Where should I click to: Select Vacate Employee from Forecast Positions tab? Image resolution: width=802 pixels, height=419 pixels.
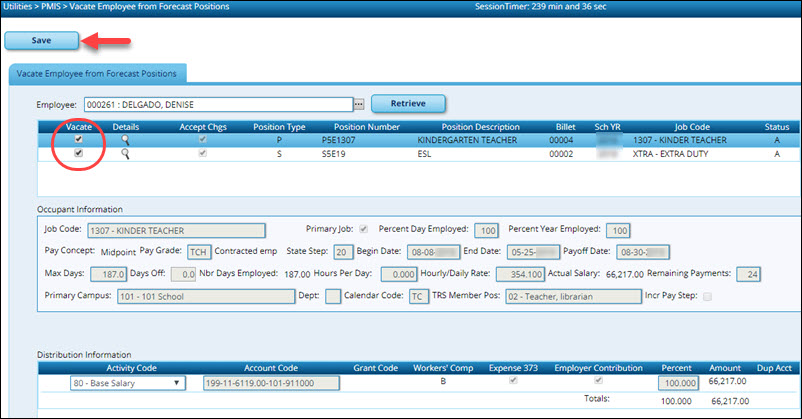click(96, 73)
